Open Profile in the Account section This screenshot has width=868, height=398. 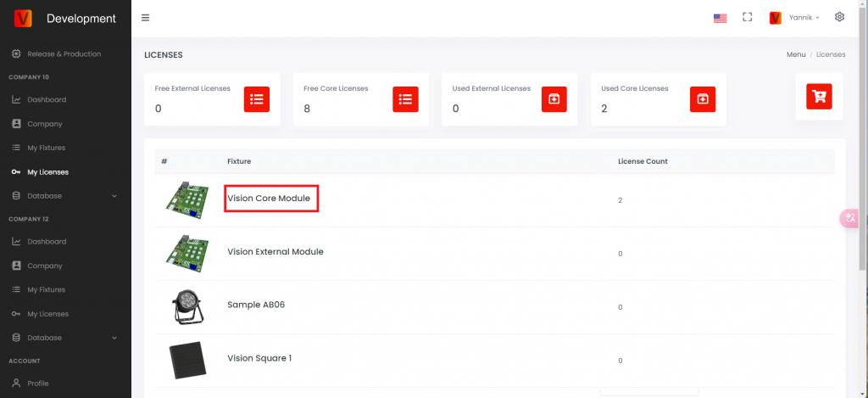(x=38, y=384)
